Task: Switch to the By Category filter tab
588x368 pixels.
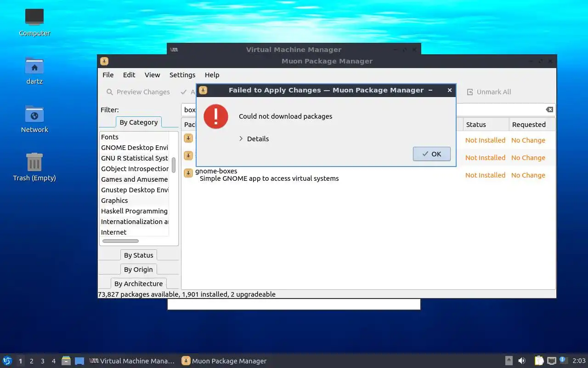Action: [138, 122]
